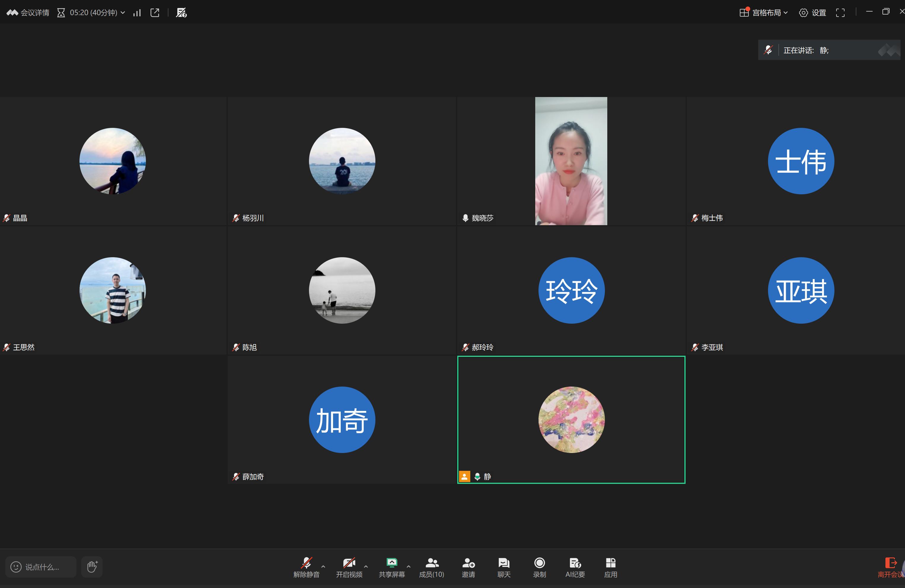Open AI纪要 meeting notes
The width and height of the screenshot is (905, 588).
coord(575,567)
